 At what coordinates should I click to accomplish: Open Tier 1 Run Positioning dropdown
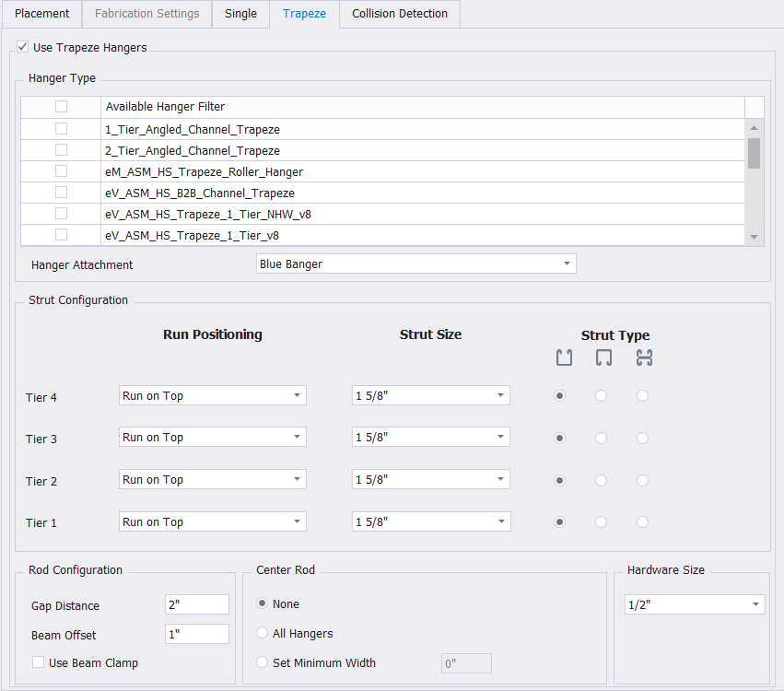(213, 521)
